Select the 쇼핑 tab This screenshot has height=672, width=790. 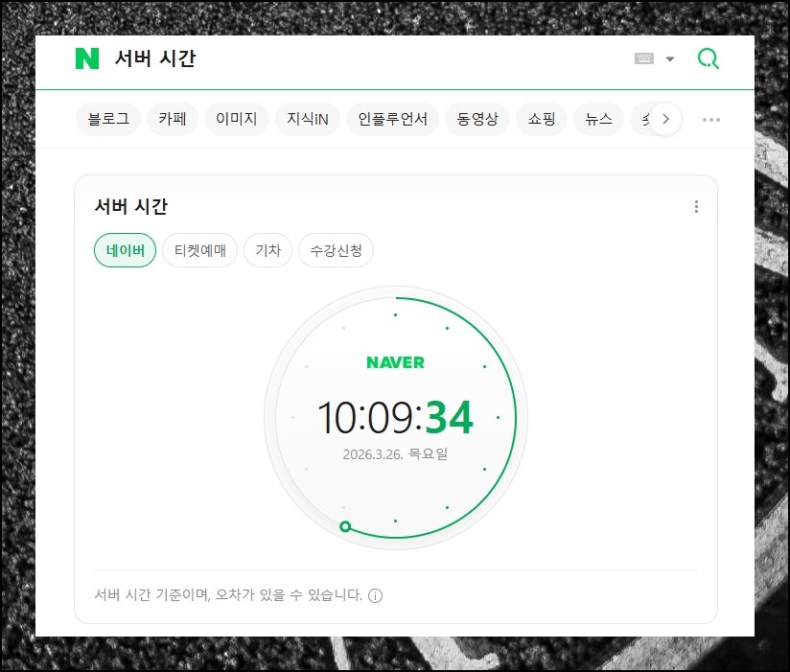(x=542, y=119)
